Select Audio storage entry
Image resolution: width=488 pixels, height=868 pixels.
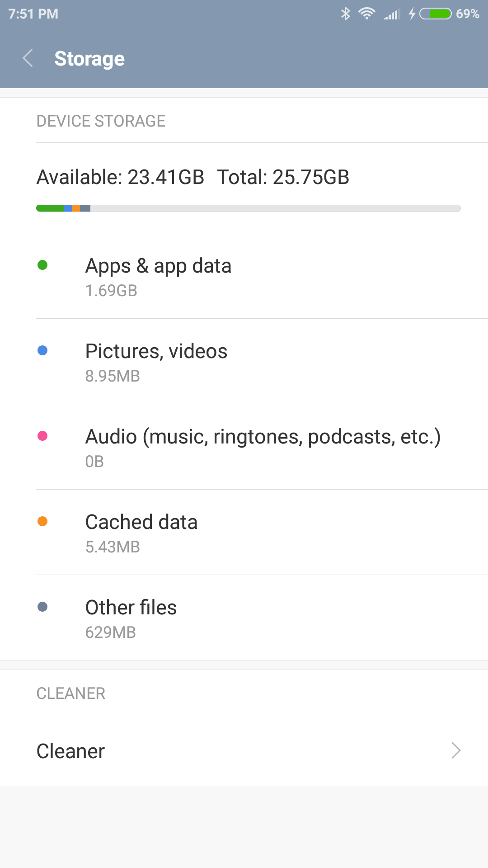pyautogui.click(x=262, y=447)
